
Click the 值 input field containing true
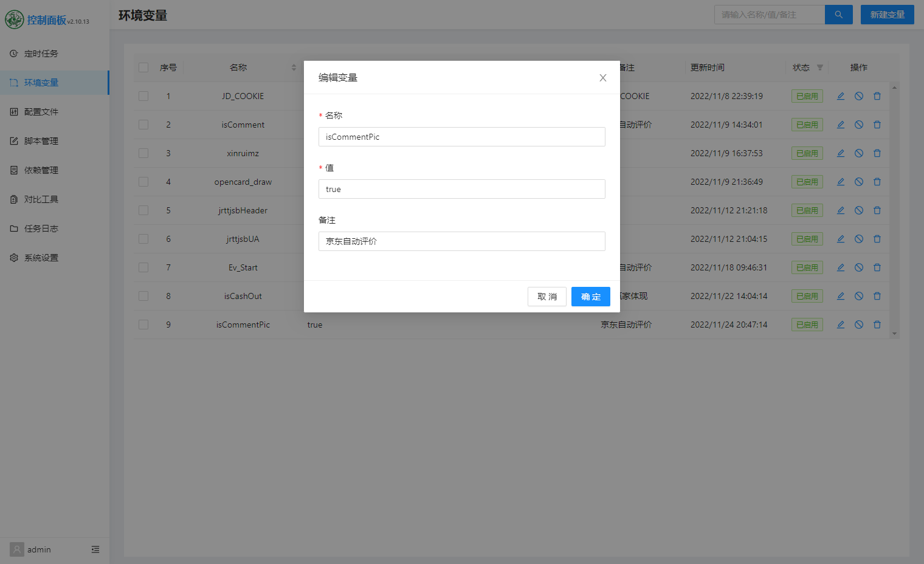click(461, 189)
